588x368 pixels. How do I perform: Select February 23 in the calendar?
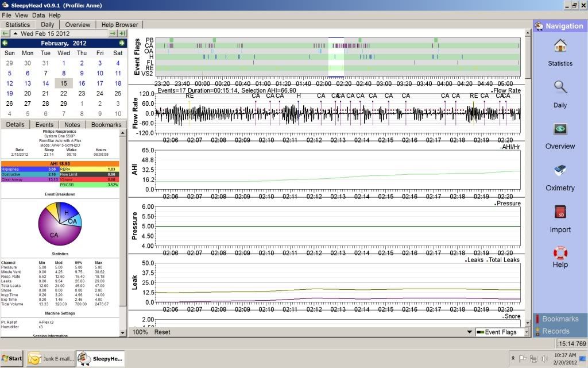(82, 94)
